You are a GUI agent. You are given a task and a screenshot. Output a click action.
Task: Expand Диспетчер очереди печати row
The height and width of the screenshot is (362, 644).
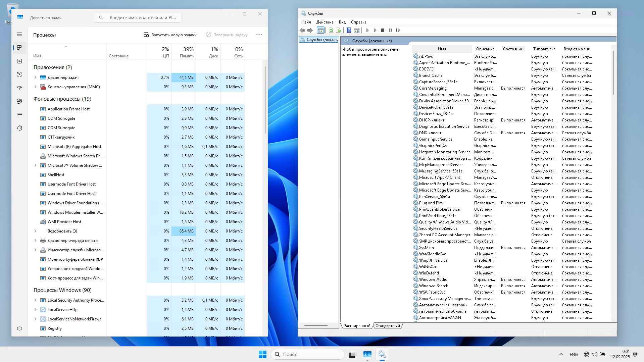tap(36, 241)
